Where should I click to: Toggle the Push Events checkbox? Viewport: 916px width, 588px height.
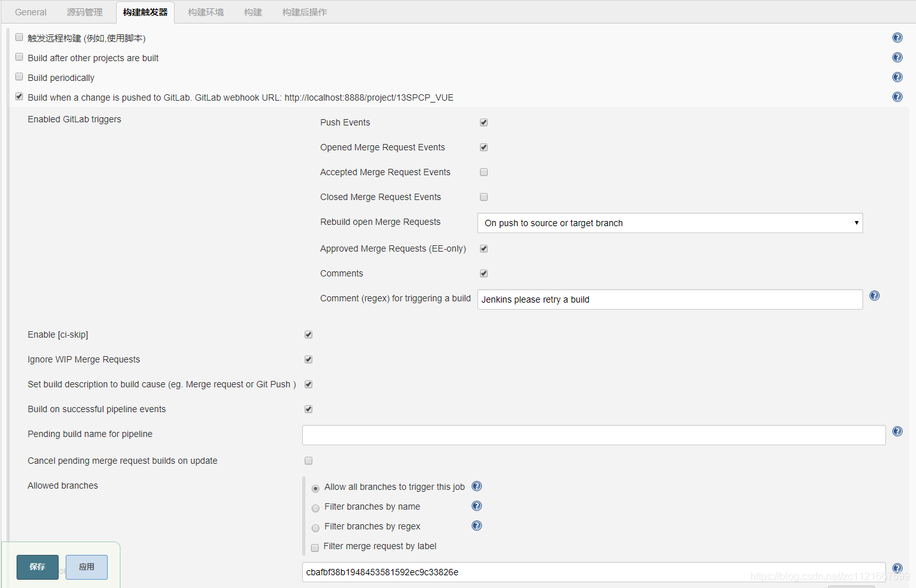[x=484, y=122]
